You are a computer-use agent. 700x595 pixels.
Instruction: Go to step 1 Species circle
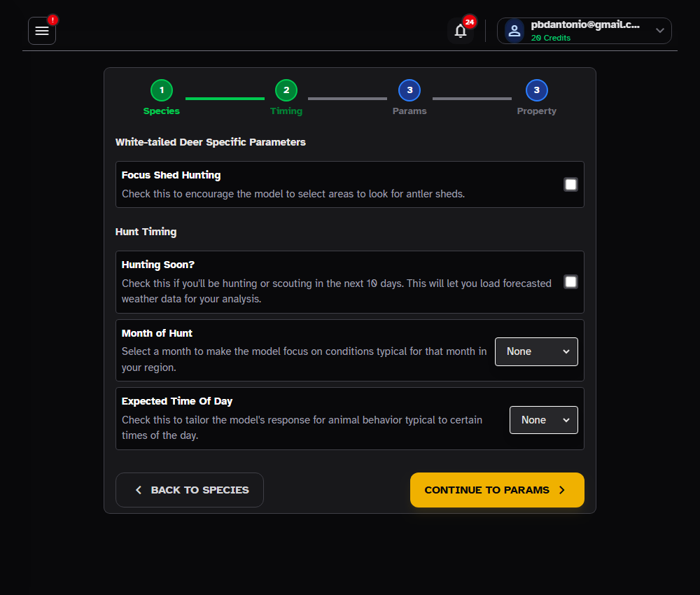(x=162, y=90)
